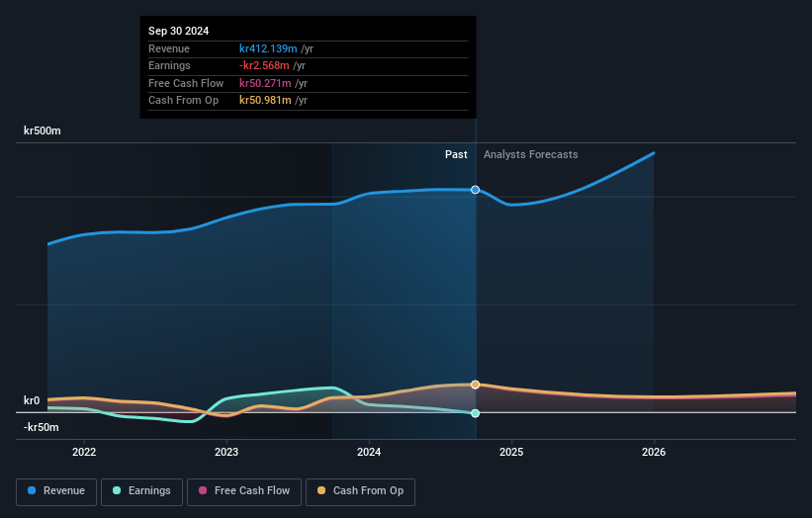
Task: Click the 2025 x-axis label
Action: click(511, 453)
